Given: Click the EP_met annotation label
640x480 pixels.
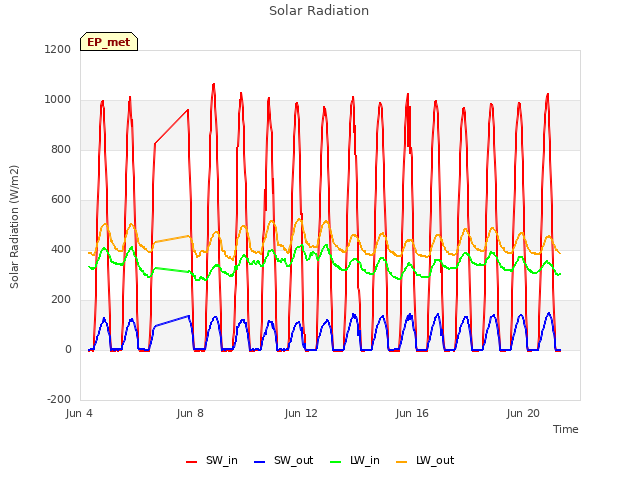Looking at the screenshot, I should [x=109, y=42].
